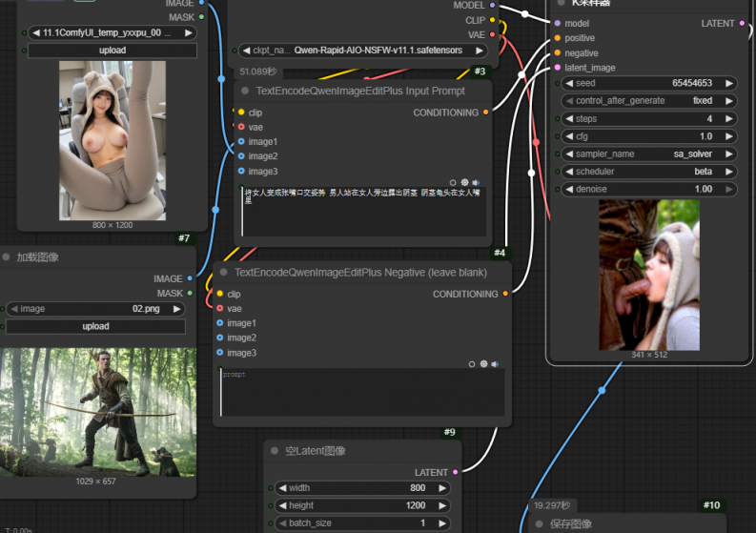Image resolution: width=756 pixels, height=533 pixels.
Task: Click image1 input socket on Negative node
Action: [220, 323]
